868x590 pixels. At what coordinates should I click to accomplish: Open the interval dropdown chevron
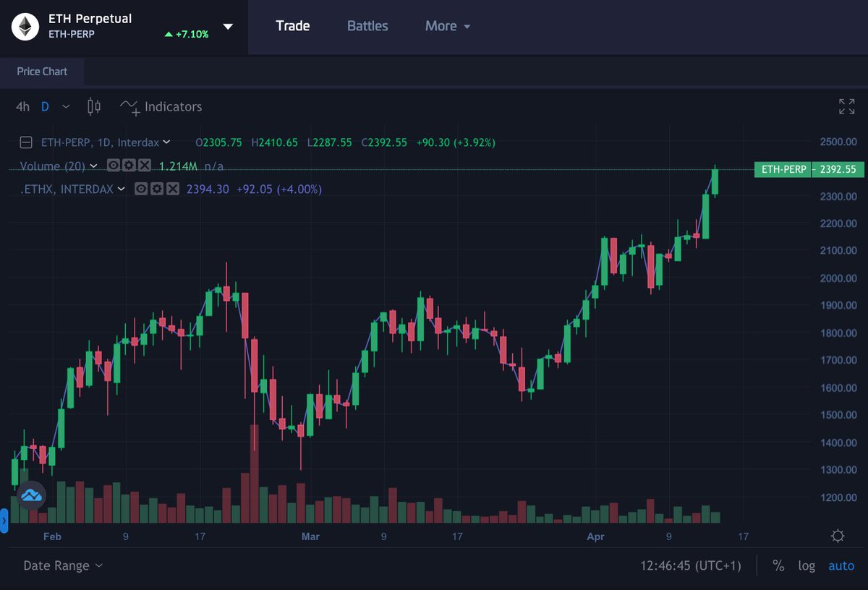tap(66, 107)
